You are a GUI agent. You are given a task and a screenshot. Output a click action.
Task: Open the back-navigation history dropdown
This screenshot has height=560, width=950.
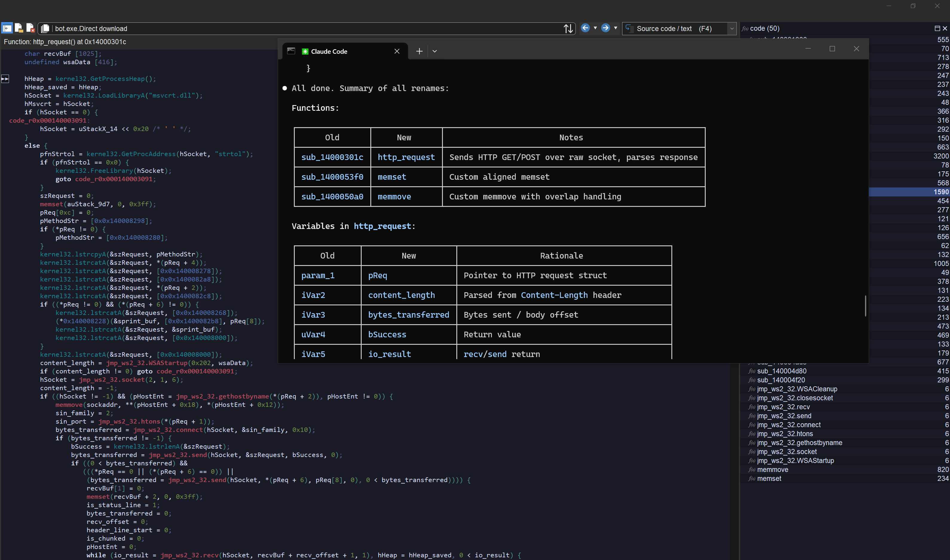595,28
